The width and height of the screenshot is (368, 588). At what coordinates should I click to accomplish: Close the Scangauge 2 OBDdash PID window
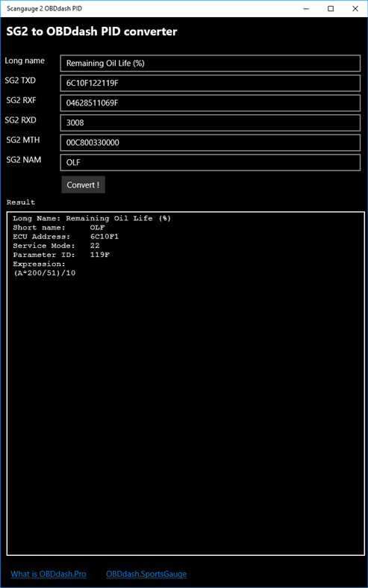(x=355, y=9)
